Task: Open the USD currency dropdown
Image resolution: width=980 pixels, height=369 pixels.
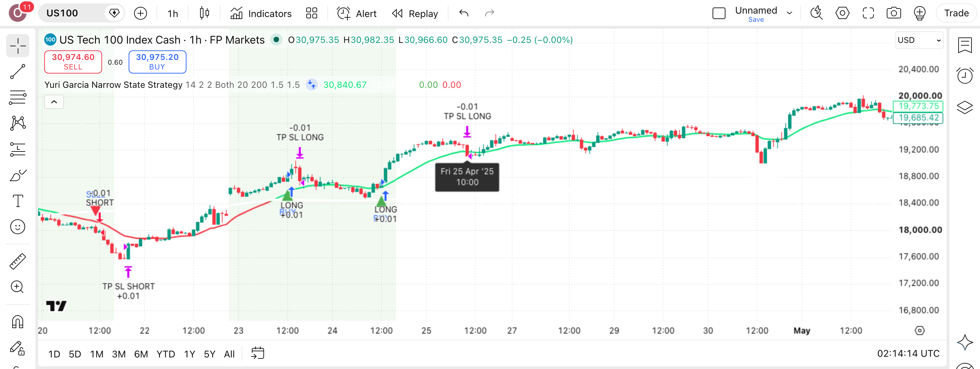Action: coord(919,40)
